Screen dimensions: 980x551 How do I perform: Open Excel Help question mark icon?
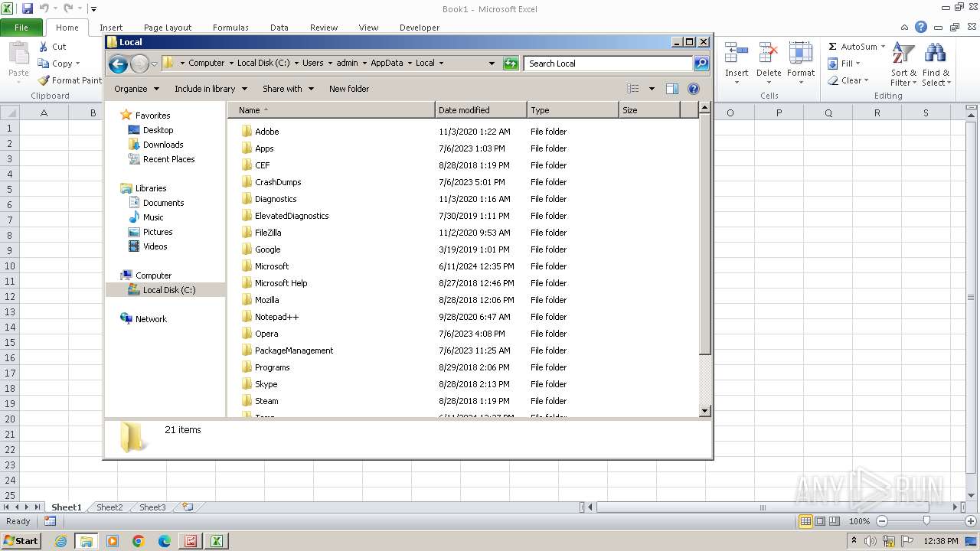point(921,27)
